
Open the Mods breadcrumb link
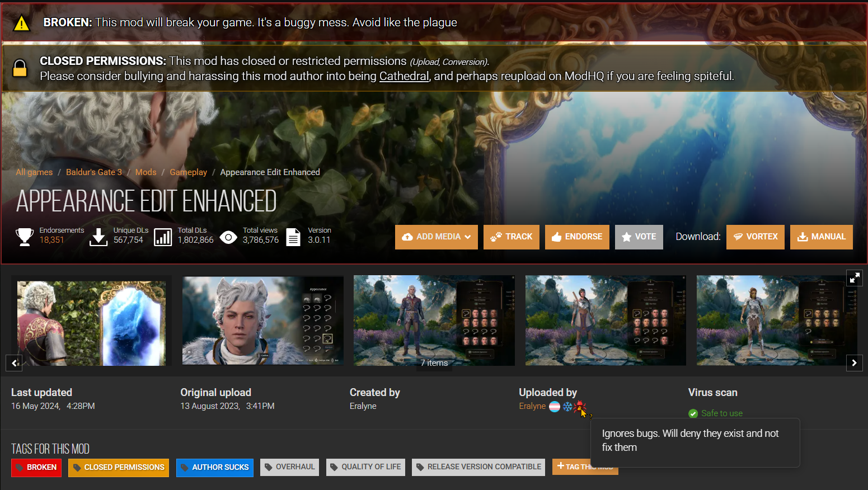pyautogui.click(x=146, y=172)
